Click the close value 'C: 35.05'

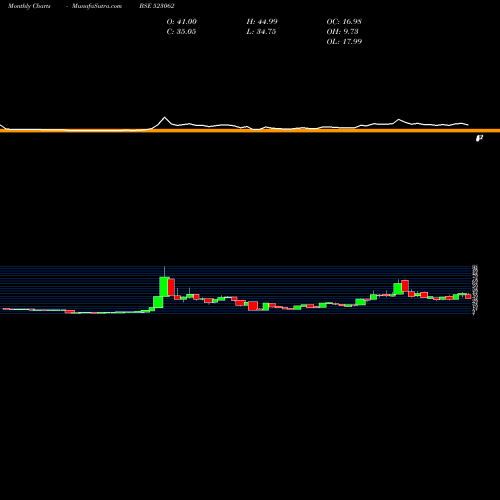181,32
